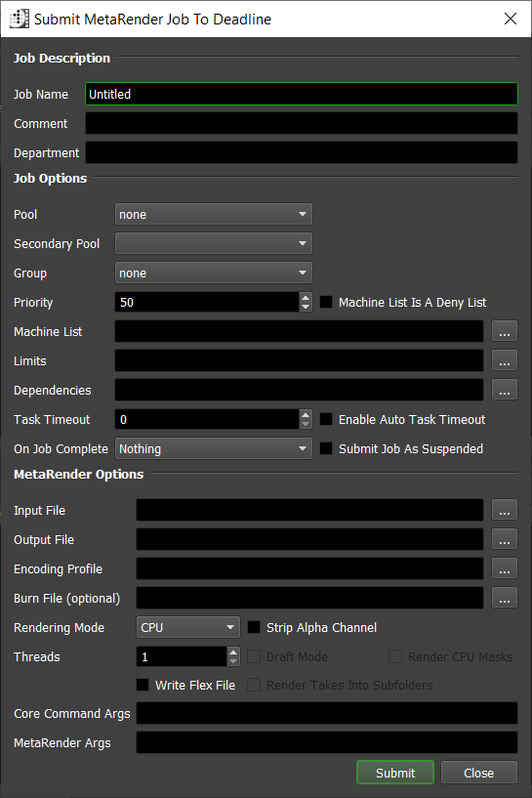
Task: Click the Job Name field showing Untitled
Action: tap(302, 94)
